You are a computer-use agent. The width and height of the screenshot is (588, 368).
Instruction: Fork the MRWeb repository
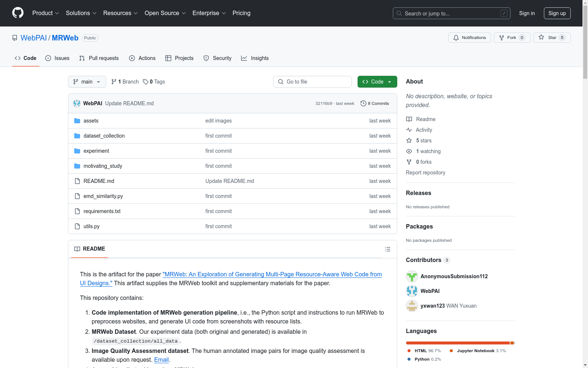pos(512,38)
